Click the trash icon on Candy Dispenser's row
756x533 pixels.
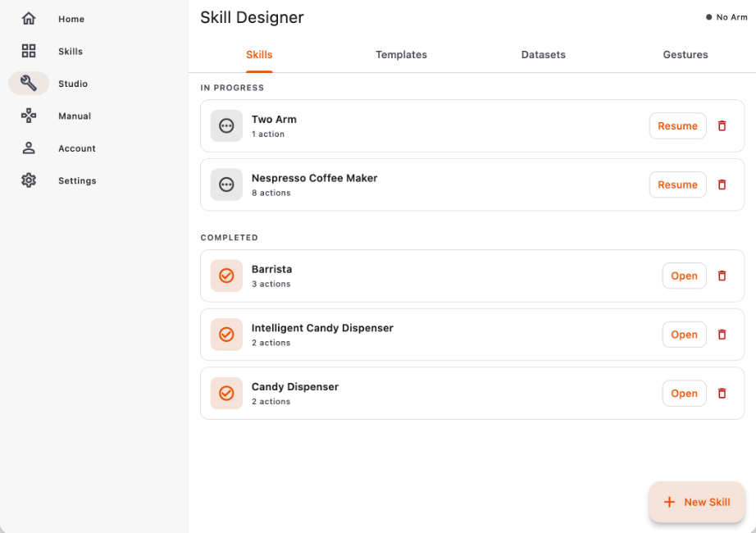pos(722,394)
